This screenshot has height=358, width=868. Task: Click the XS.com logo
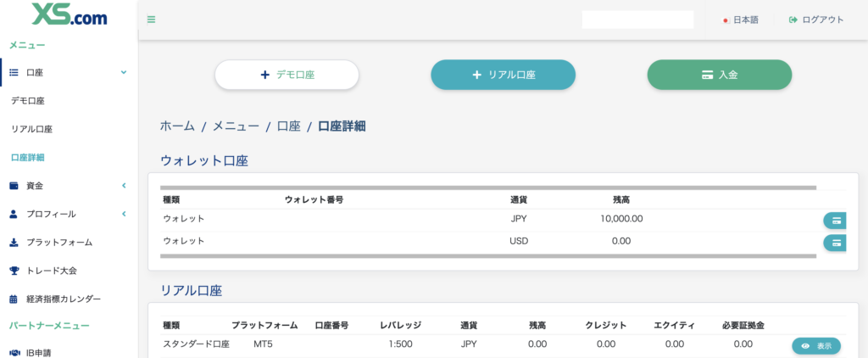[x=69, y=15]
